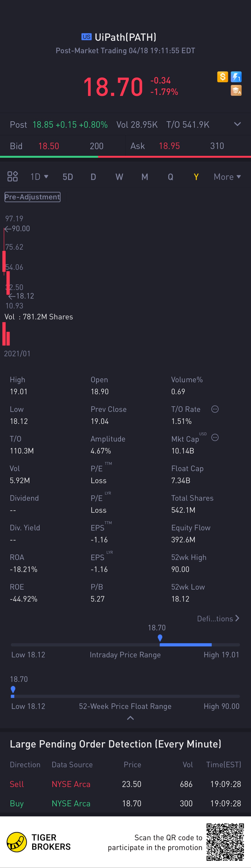
Task: Tap the blue lightning bolt icon
Action: (x=236, y=77)
